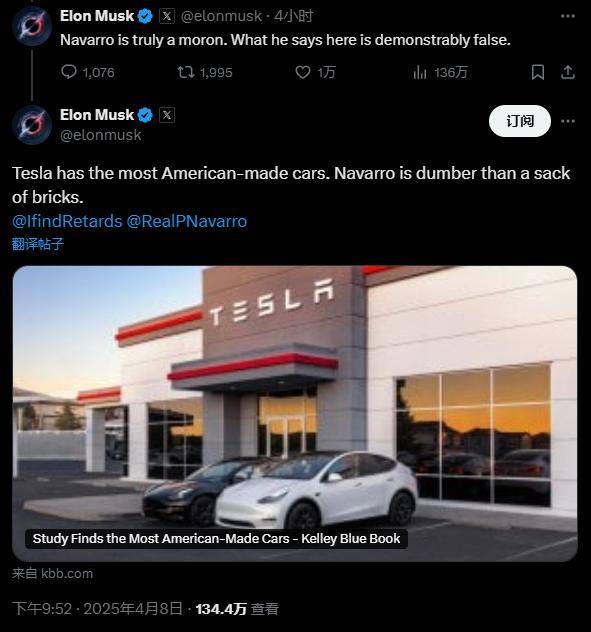This screenshot has width=591, height=632.
Task: Click the 订阅 subscribe button
Action: pyautogui.click(x=520, y=121)
